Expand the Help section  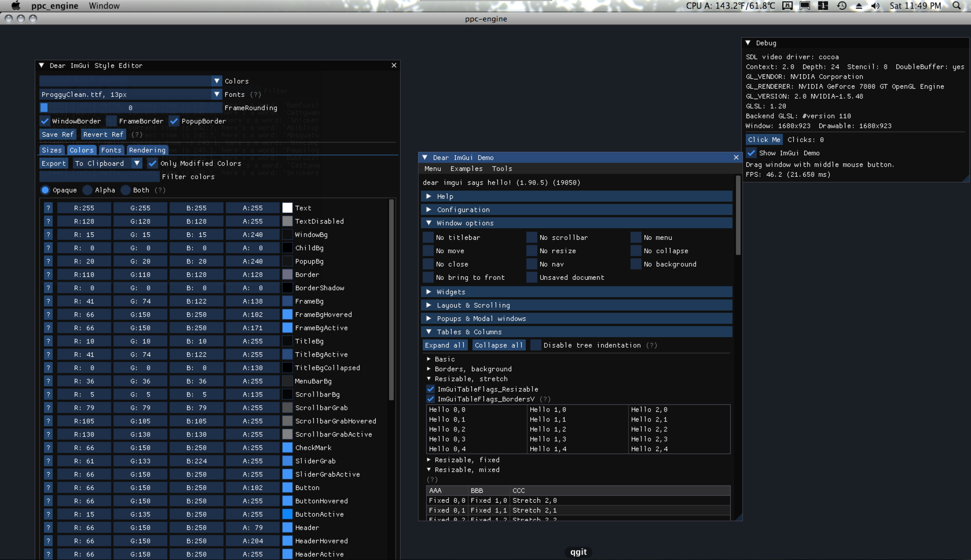click(x=577, y=196)
